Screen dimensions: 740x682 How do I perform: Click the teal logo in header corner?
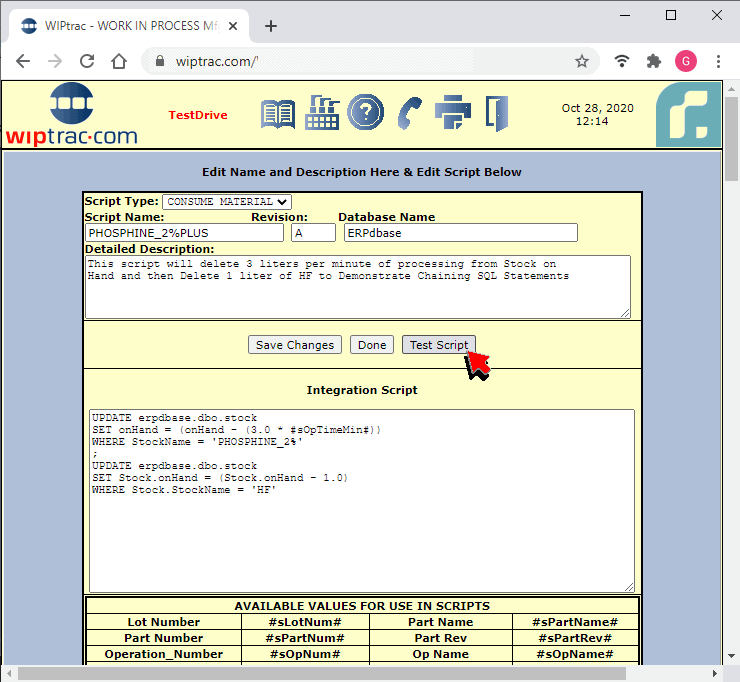(688, 115)
